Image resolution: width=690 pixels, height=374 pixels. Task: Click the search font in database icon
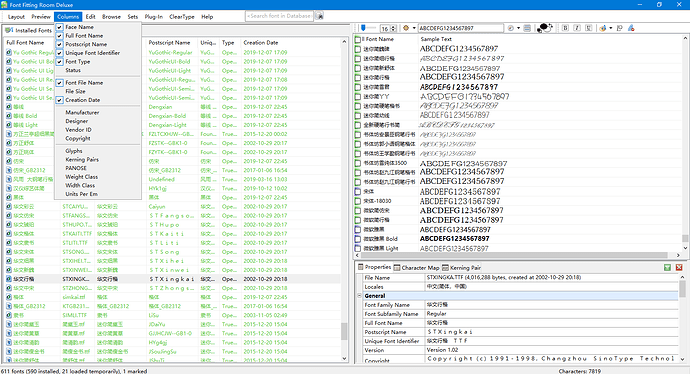(320, 16)
